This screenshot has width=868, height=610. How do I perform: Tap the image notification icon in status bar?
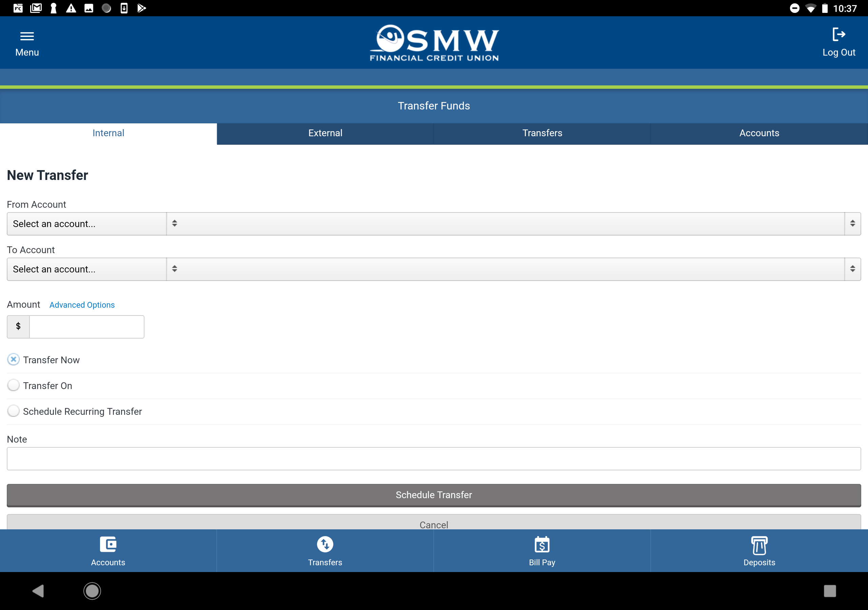point(89,8)
